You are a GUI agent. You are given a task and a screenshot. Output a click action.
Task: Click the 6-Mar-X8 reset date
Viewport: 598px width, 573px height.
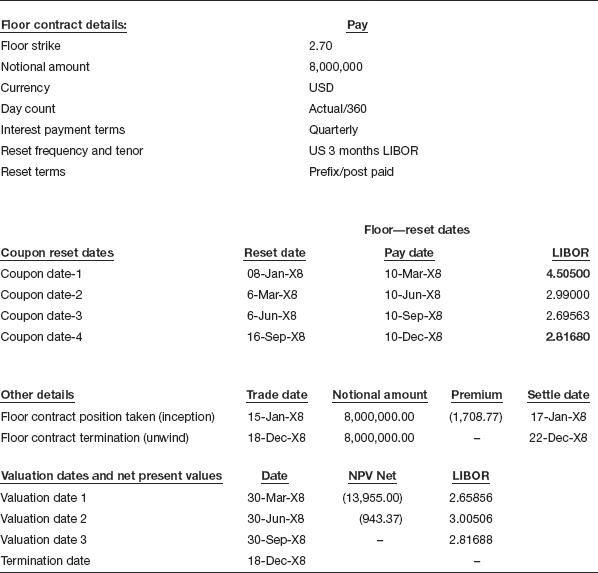click(x=272, y=295)
